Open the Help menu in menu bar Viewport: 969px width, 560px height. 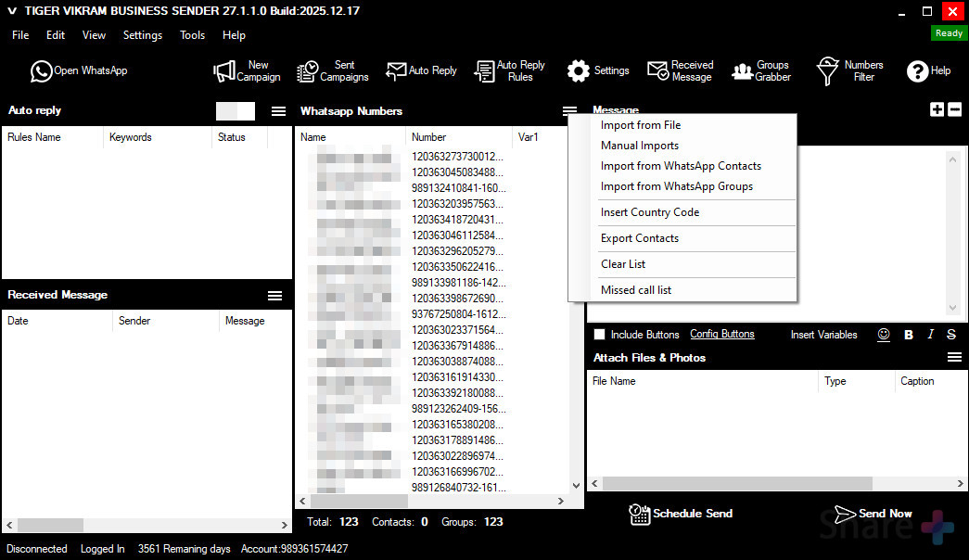(235, 35)
